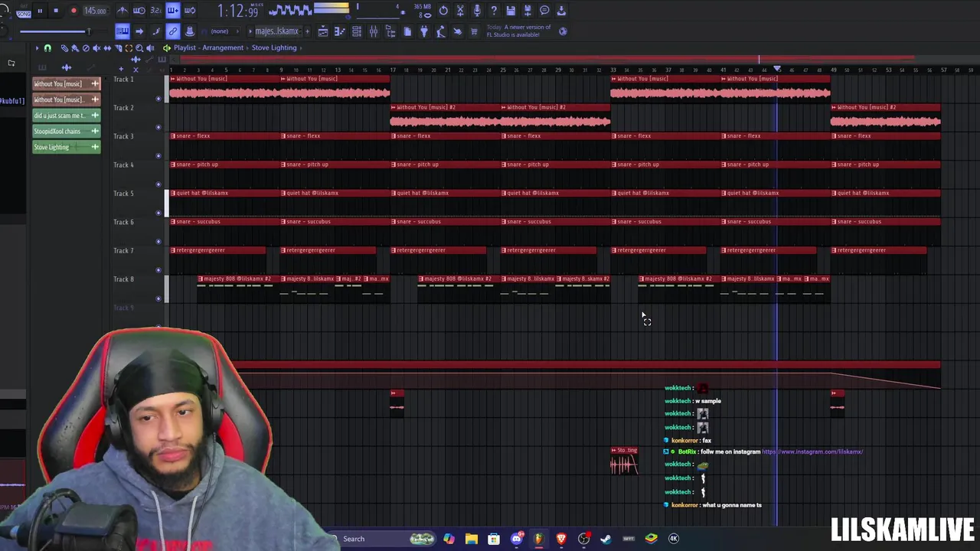Open the content library shopping cart icon
Viewport: 980px width, 551px height.
coord(474,31)
